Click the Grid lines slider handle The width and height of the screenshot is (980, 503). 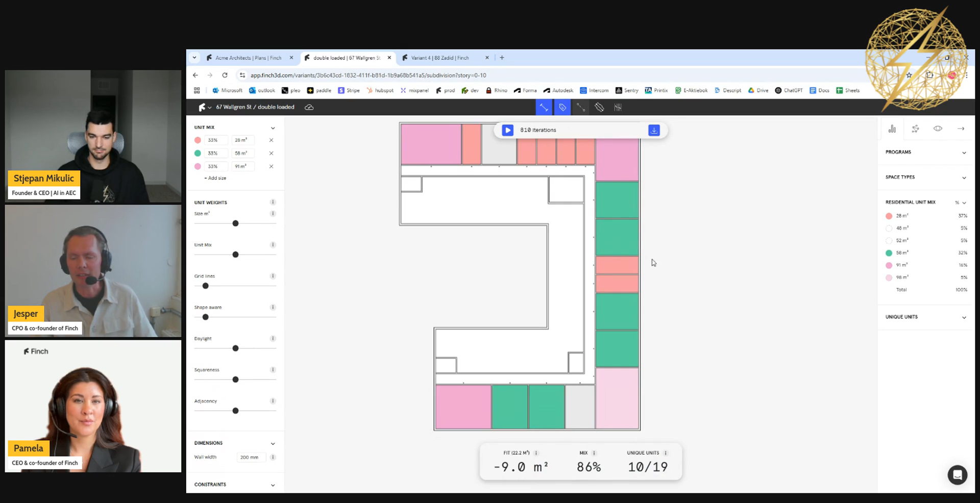point(206,286)
